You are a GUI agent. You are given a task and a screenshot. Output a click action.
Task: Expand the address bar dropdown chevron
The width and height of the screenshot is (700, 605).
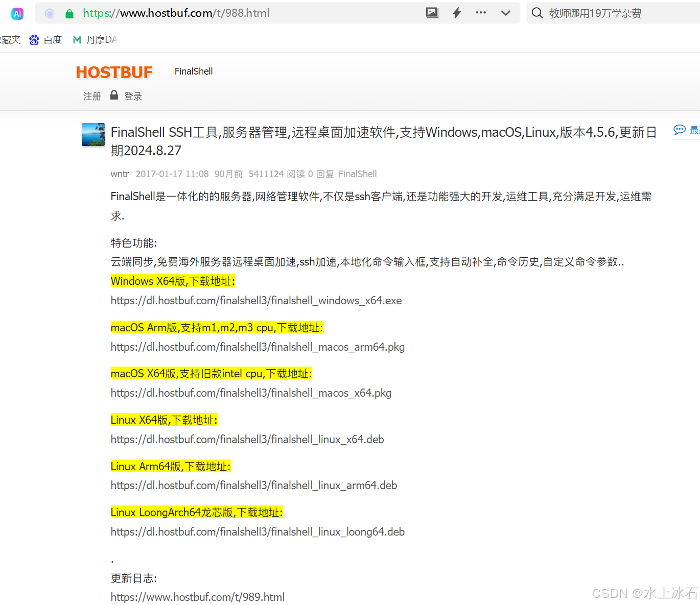(506, 13)
